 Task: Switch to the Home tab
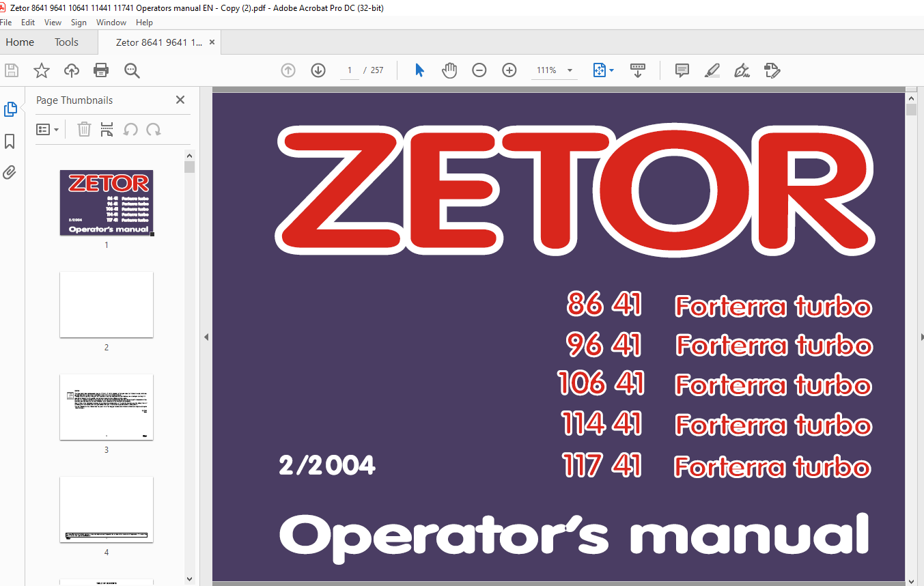(20, 42)
